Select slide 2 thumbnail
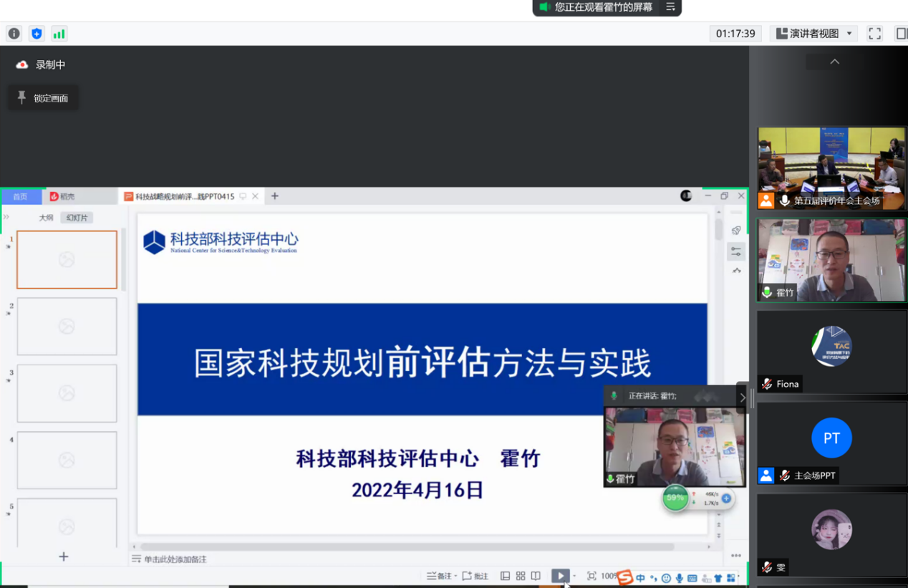This screenshot has width=908, height=588. (67, 327)
